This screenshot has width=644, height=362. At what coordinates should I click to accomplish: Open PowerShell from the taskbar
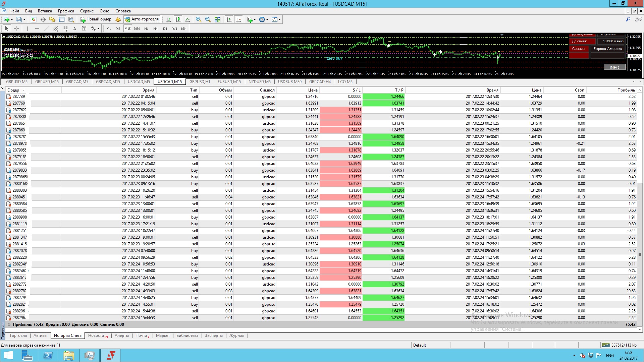point(48,355)
